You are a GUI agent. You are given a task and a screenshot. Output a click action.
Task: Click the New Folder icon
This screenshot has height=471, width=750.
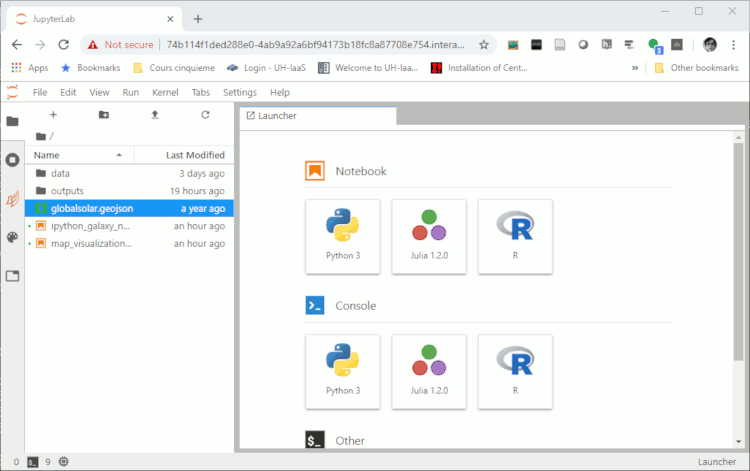click(x=104, y=115)
